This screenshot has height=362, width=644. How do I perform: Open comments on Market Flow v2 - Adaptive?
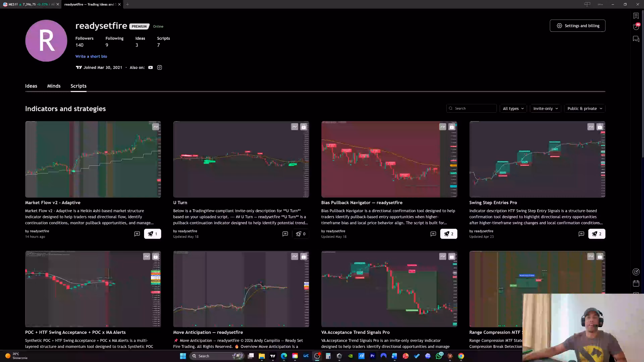point(137,234)
